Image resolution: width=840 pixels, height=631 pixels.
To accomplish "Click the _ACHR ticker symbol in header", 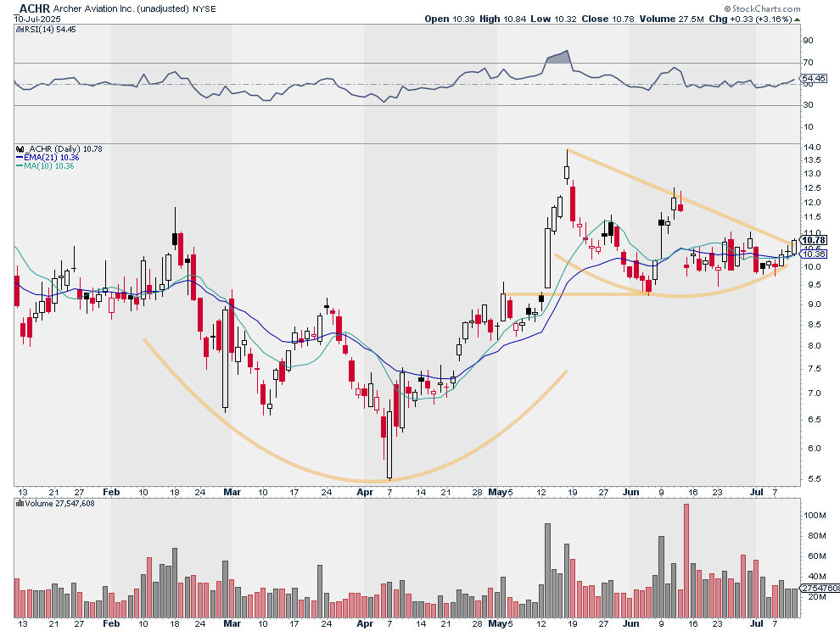I will tap(32, 8).
